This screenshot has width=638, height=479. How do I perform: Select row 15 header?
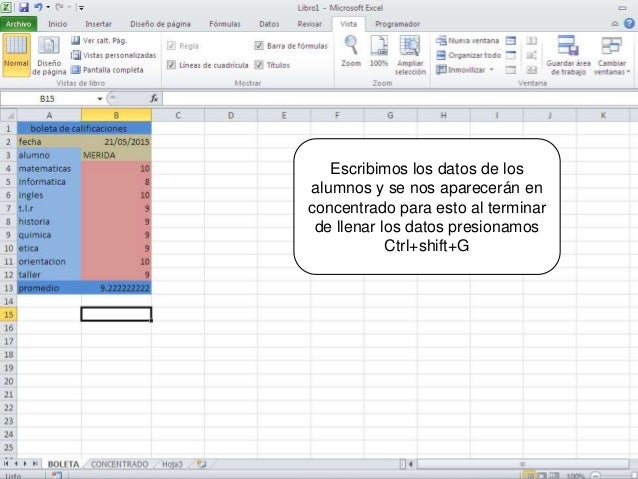coord(9,315)
